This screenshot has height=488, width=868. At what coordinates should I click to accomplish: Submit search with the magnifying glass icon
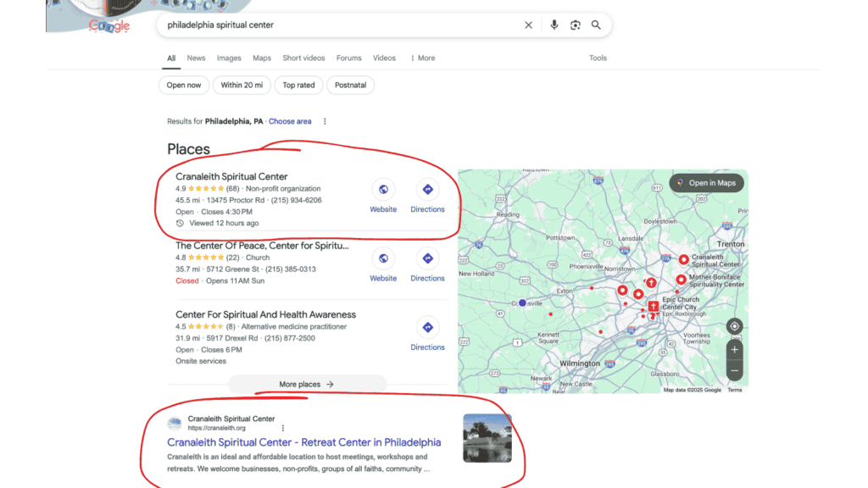pyautogui.click(x=596, y=25)
